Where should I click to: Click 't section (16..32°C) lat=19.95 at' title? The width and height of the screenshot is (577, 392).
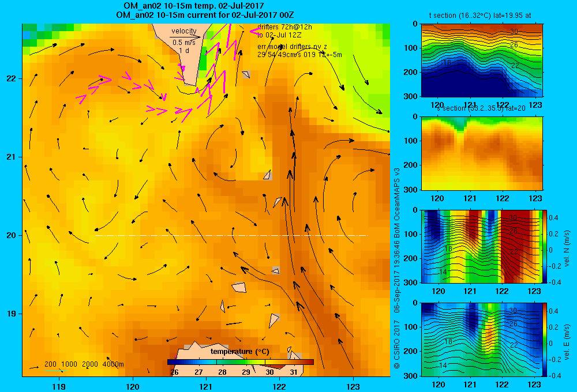pos(480,16)
